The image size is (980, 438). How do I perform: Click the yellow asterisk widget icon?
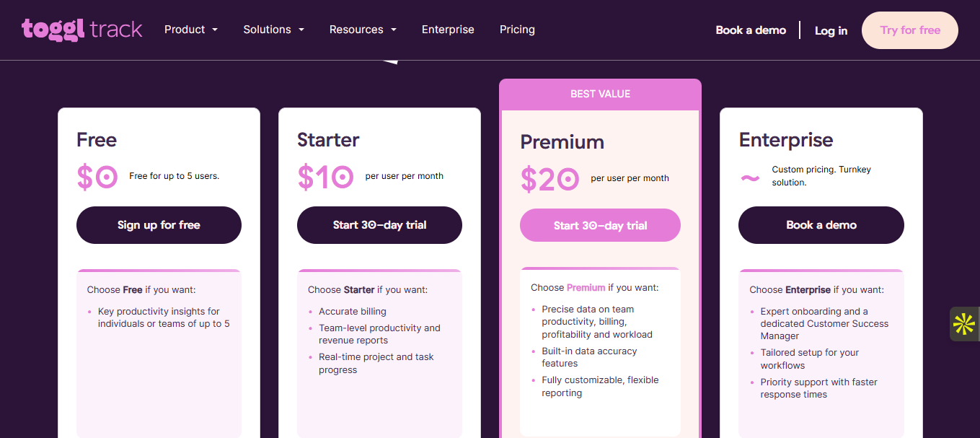pos(964,324)
